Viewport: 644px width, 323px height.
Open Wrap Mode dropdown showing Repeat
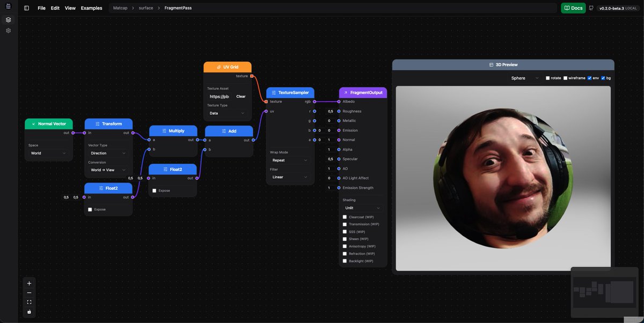click(290, 160)
